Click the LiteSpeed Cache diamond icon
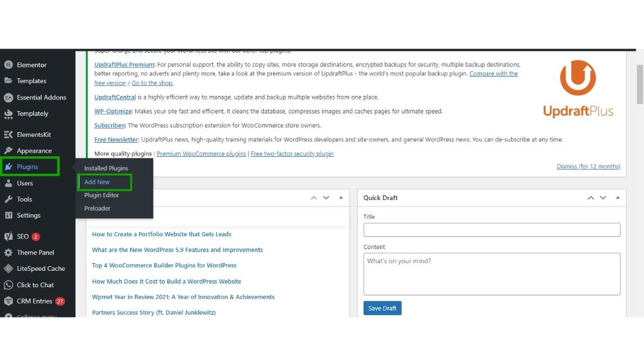 tap(8, 268)
